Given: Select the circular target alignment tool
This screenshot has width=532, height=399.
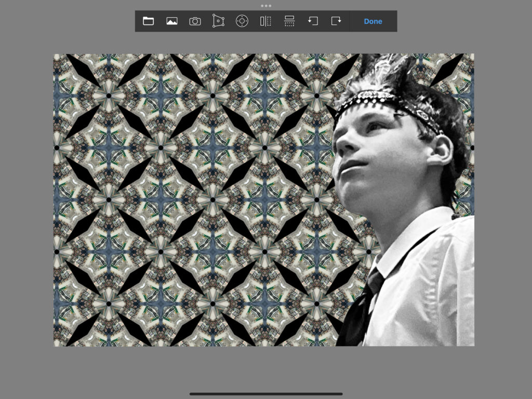Looking at the screenshot, I should pyautogui.click(x=242, y=21).
